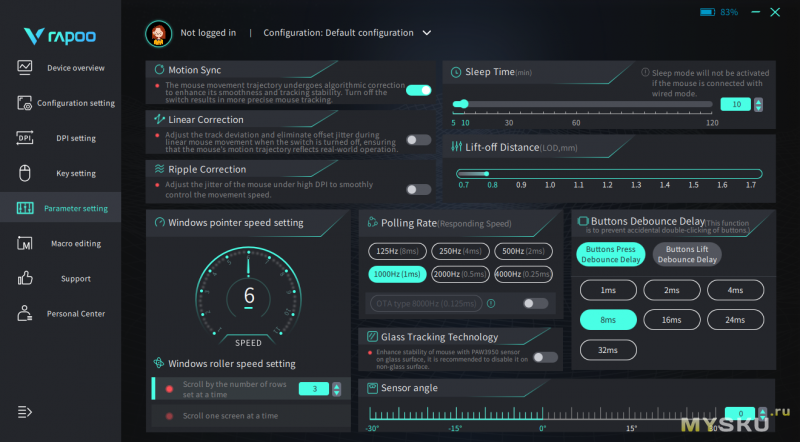Viewport: 800px width, 442px height.
Task: Open Device overview icon in sidebar
Action: click(x=25, y=68)
